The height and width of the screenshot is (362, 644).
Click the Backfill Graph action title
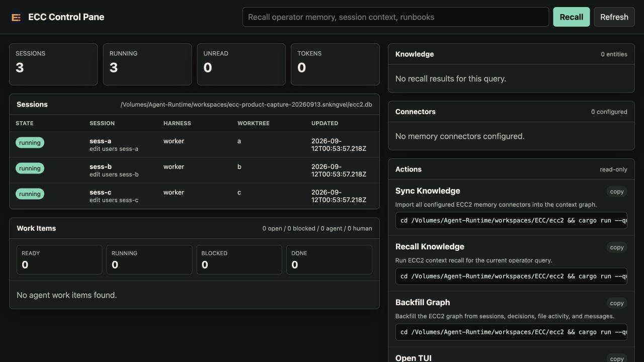423,303
